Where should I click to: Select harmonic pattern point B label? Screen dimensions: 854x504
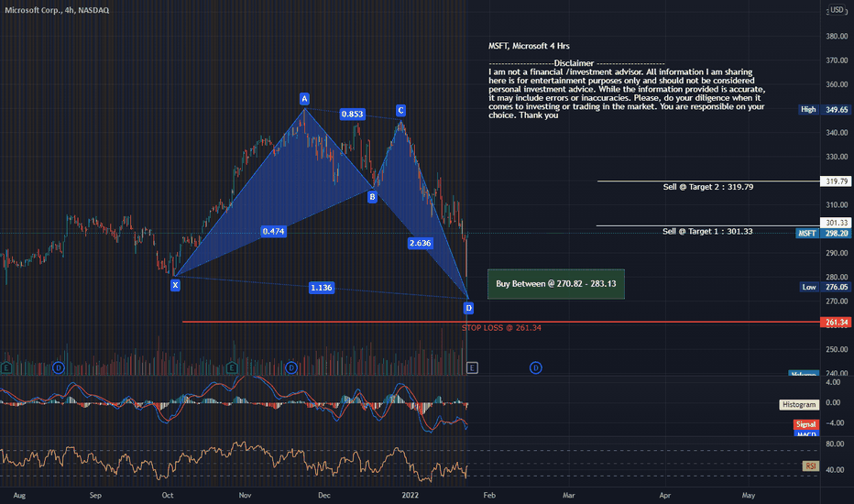[x=372, y=197]
